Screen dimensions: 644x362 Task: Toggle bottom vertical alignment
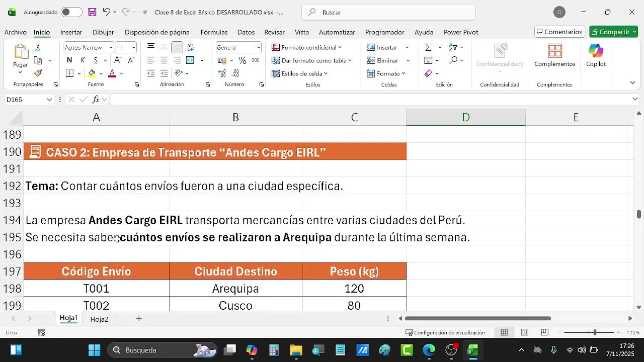(x=177, y=47)
